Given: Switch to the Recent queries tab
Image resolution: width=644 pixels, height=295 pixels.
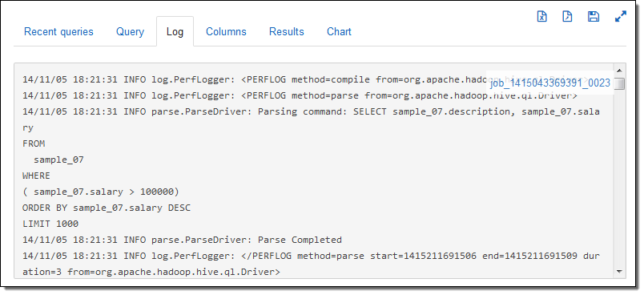Looking at the screenshot, I should tap(58, 31).
